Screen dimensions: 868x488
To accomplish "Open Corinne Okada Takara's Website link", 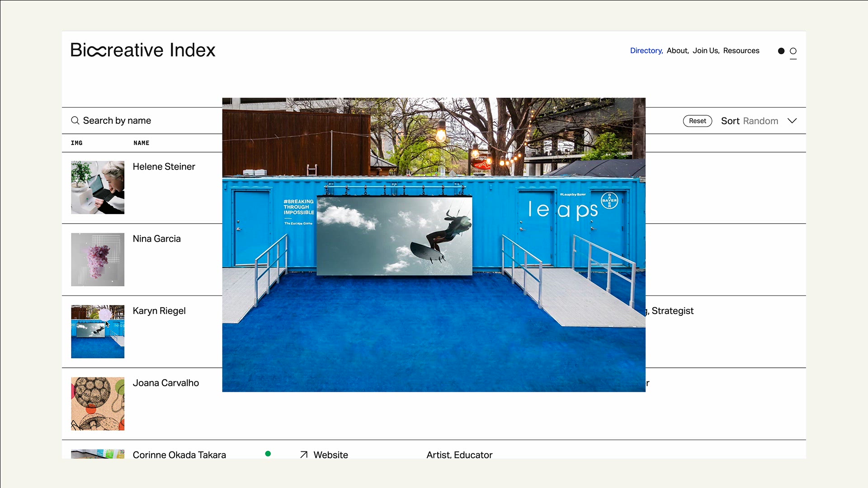I will tap(330, 455).
